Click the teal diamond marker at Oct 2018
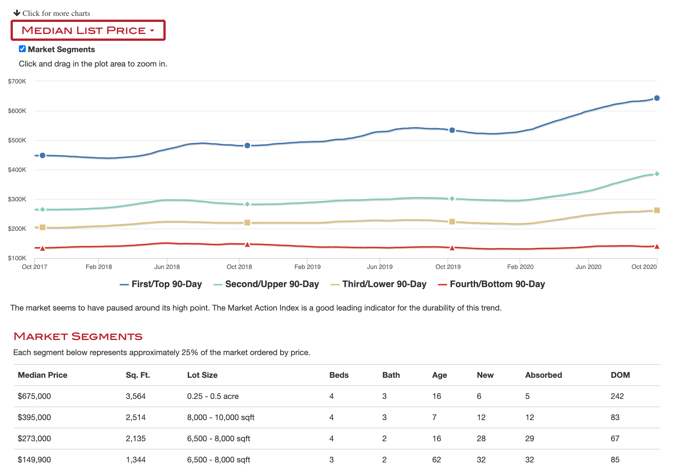 (247, 204)
